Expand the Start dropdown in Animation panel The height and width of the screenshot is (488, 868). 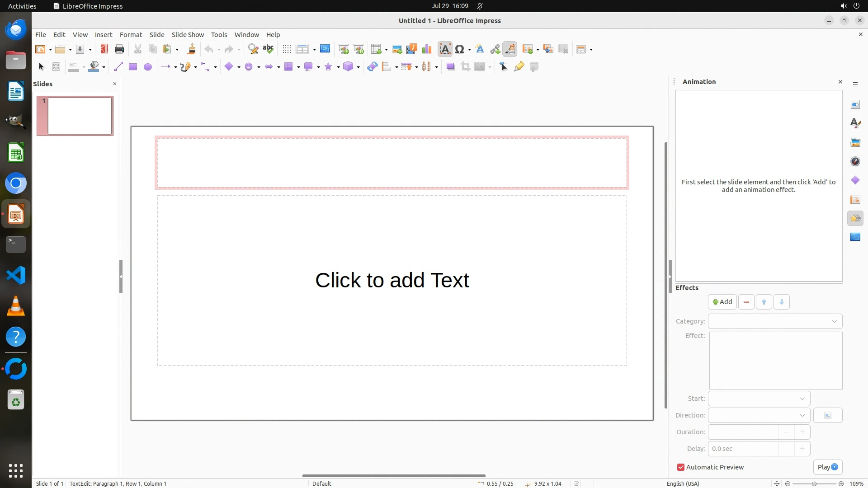759,399
